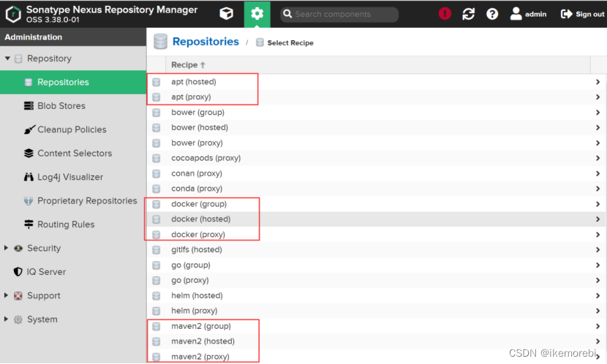
Task: Click the System gear icon in sidebar
Action: coord(18,319)
